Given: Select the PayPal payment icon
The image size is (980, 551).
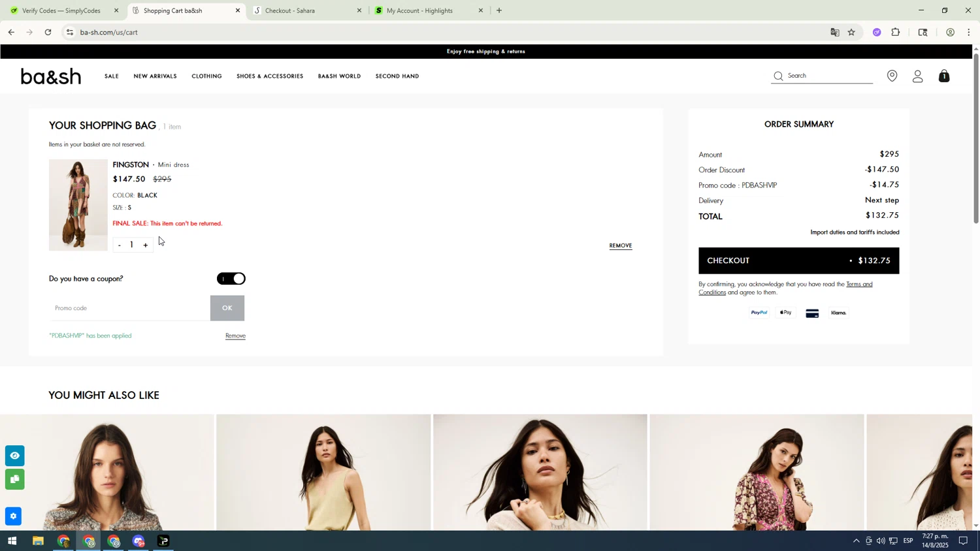Looking at the screenshot, I should 759,313.
